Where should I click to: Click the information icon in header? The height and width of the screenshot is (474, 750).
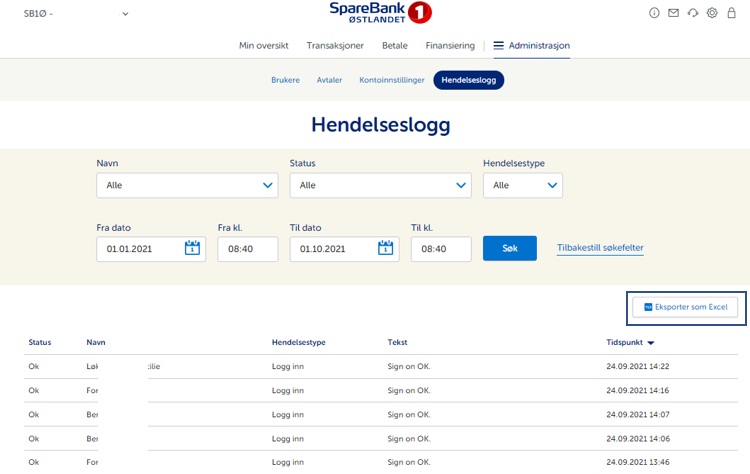[654, 13]
